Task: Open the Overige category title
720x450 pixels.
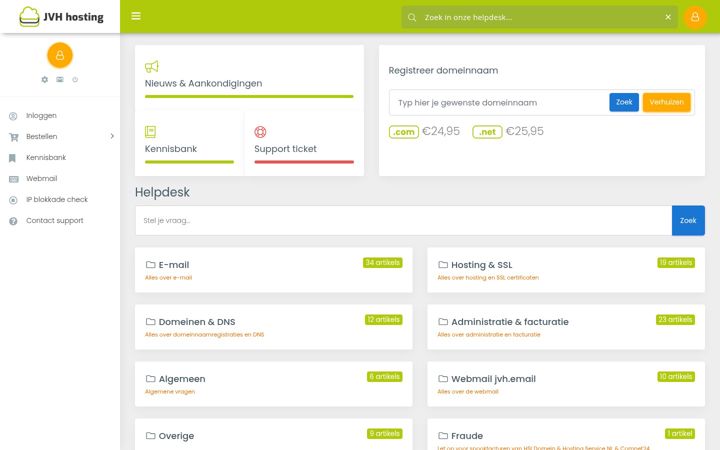Action: [176, 436]
